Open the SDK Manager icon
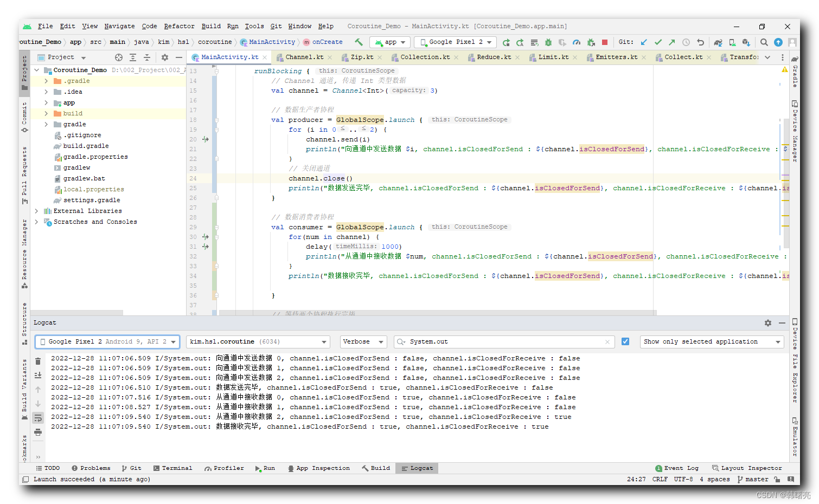819x504 pixels. point(746,42)
